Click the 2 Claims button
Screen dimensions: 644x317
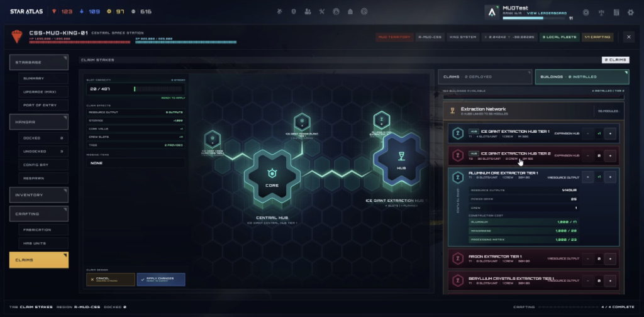tap(615, 60)
